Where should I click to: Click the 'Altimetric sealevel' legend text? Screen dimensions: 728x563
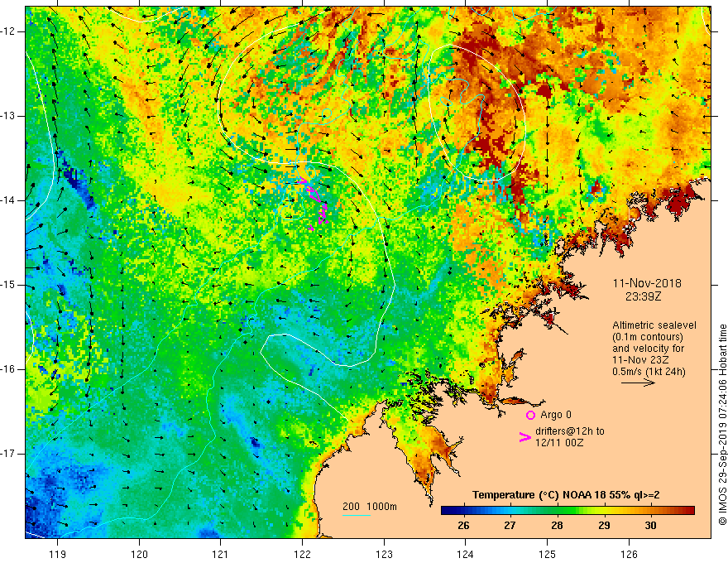coord(654,325)
